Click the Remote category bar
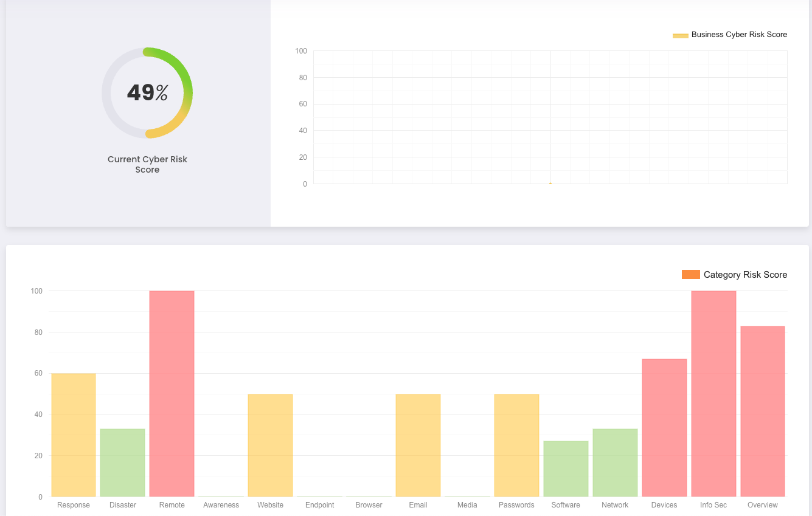 click(x=172, y=394)
